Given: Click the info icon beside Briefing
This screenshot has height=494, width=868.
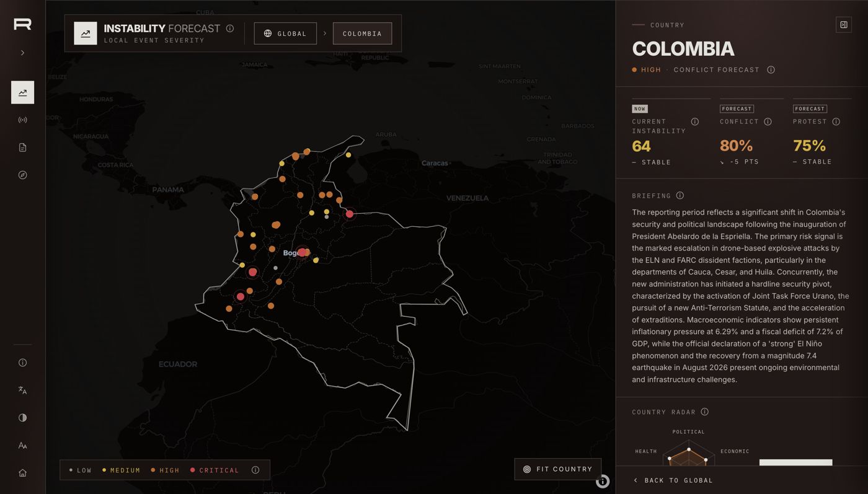Looking at the screenshot, I should [680, 196].
